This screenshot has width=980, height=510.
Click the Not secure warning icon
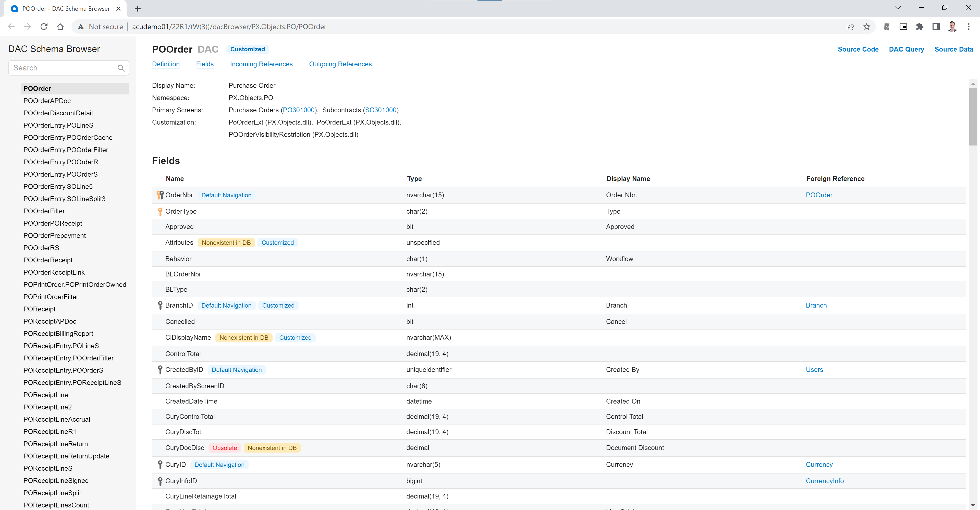coord(81,27)
